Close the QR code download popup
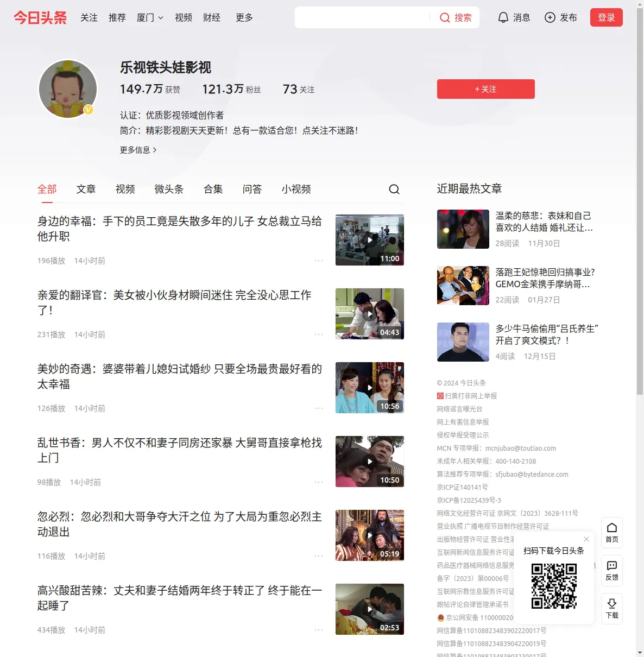 [586, 539]
